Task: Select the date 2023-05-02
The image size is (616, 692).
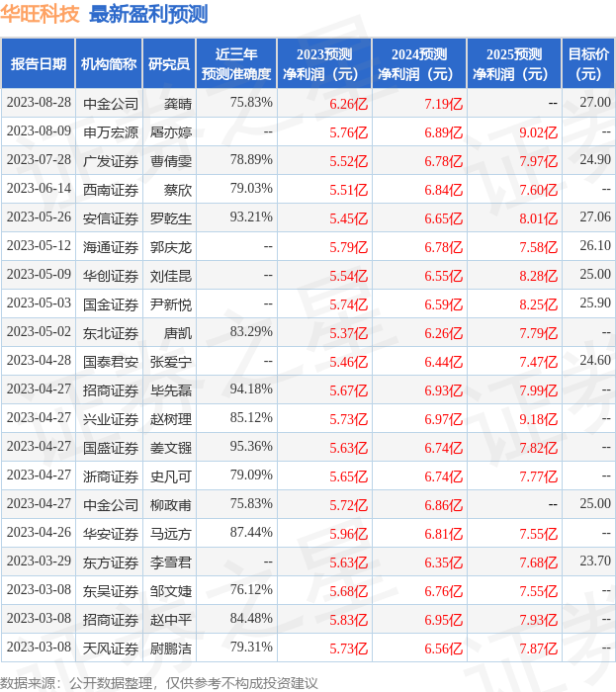Action: (39, 331)
